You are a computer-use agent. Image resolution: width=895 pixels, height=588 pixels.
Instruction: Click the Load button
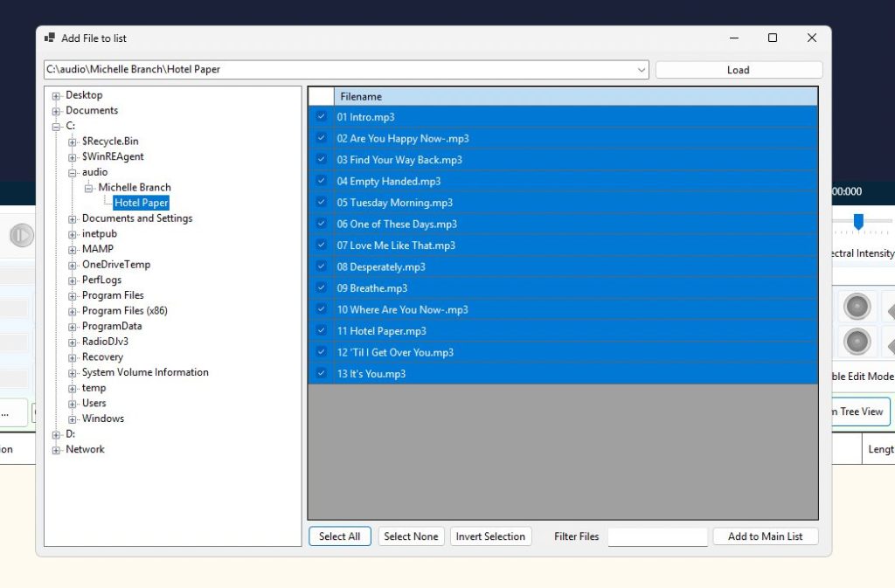739,70
